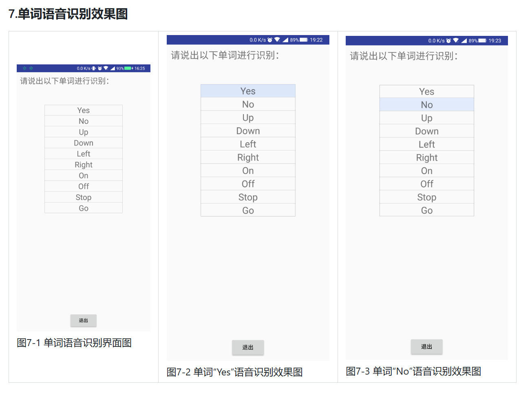Select highlighted Yes row in figure 7-2 list
Image resolution: width=532 pixels, height=397 pixels.
pyautogui.click(x=248, y=91)
